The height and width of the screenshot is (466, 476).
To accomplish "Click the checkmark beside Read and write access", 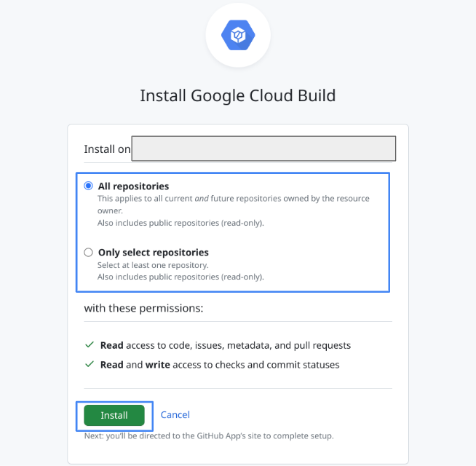I will tap(90, 364).
